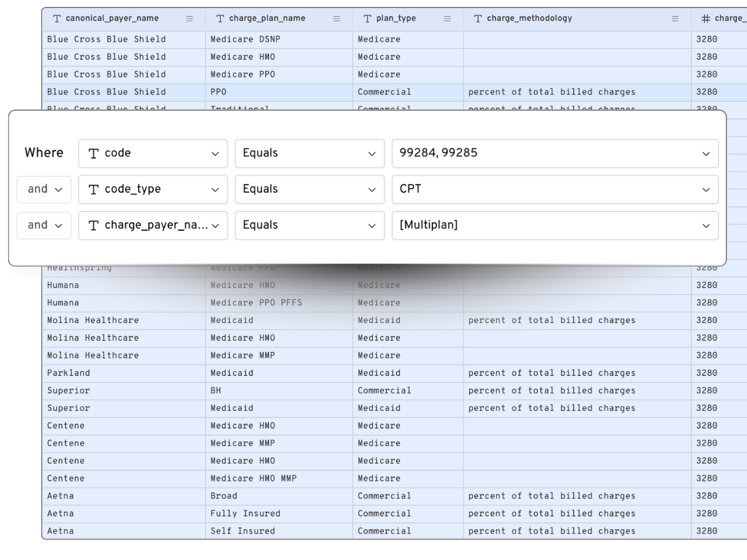Viewport: 747px width, 560px height.
Task: Click 'Humana' in Medicare PPO PFFS row
Action: pyautogui.click(x=123, y=303)
